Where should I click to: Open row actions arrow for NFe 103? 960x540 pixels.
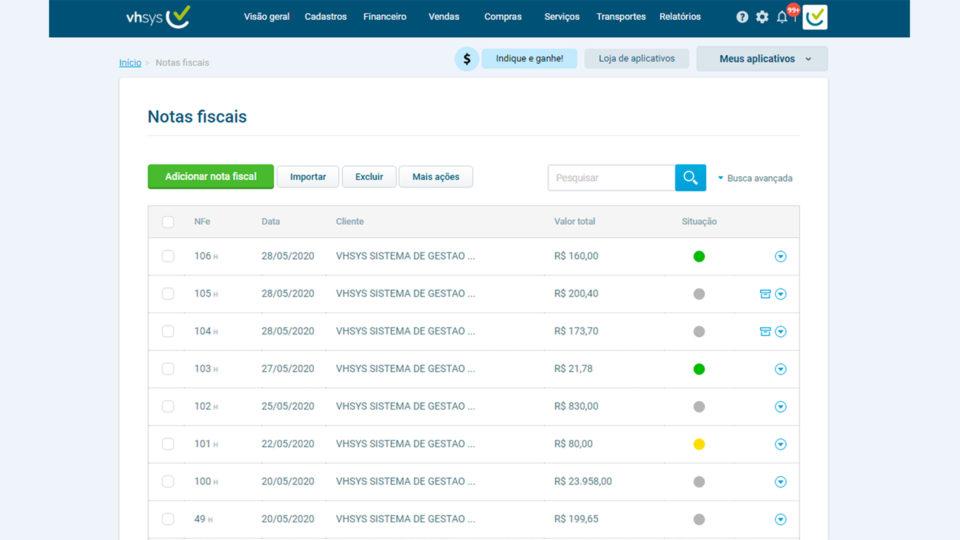coord(780,369)
